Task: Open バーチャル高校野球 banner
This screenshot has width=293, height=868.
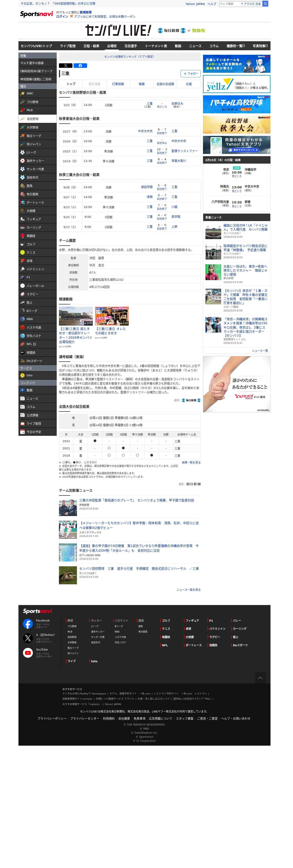Action: 237,104
